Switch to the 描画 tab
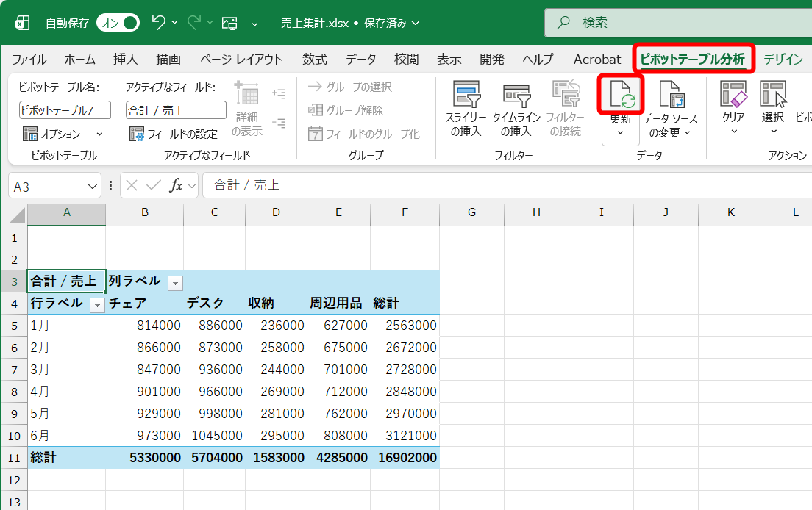The width and height of the screenshot is (812, 510). (x=168, y=60)
